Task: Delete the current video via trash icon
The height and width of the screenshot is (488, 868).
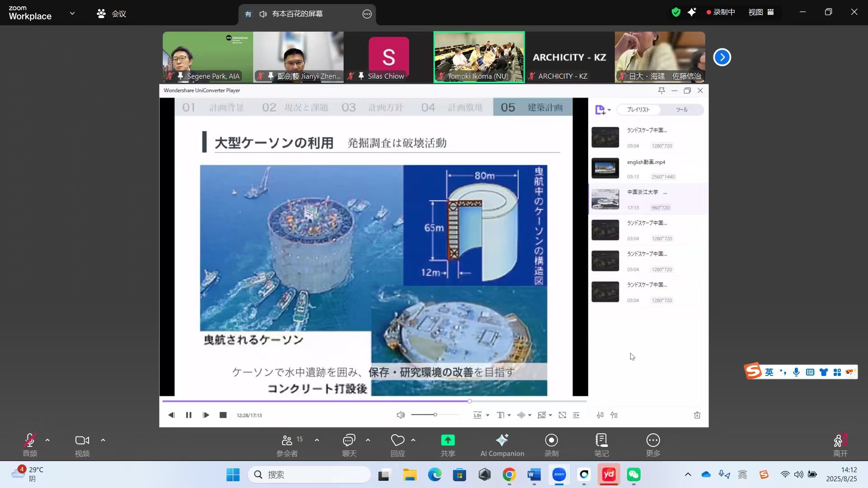Action: pyautogui.click(x=698, y=415)
